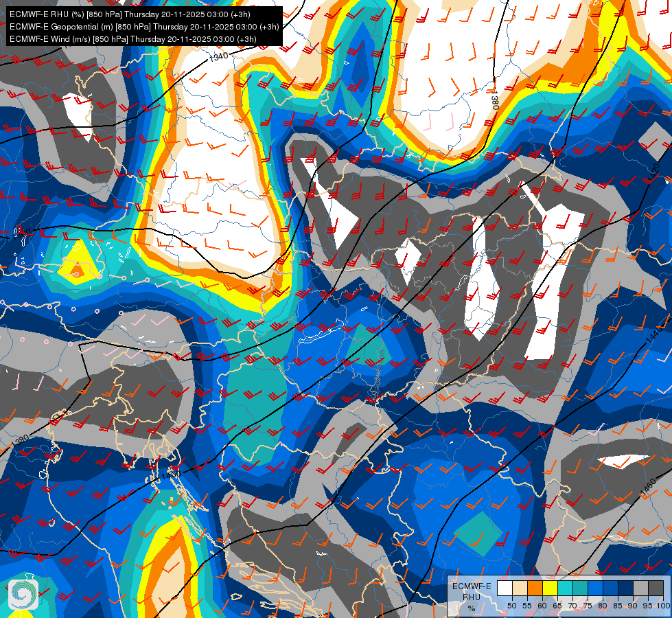The image size is (672, 618).
Task: Pick the teal 70–75 legend swatch
Action: (580, 588)
